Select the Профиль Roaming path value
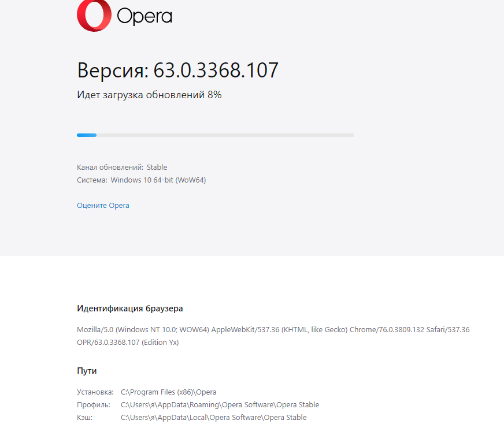This screenshot has height=435, width=504. [x=220, y=405]
